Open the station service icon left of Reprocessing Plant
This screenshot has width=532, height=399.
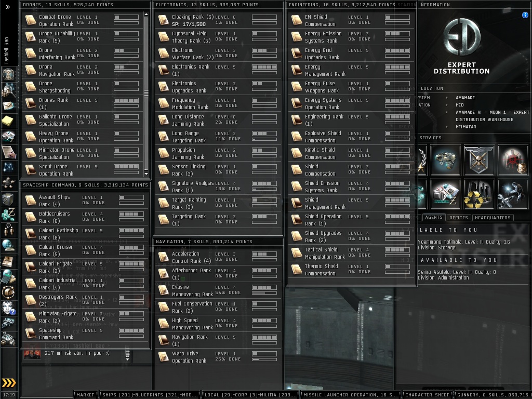click(445, 194)
